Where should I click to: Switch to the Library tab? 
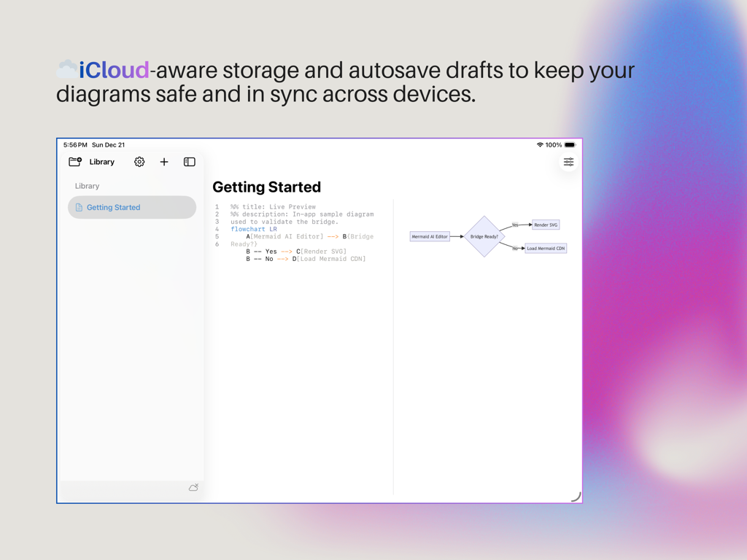[x=102, y=162]
